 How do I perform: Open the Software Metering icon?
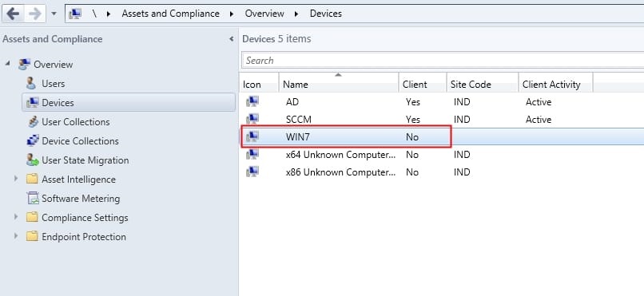[33, 198]
